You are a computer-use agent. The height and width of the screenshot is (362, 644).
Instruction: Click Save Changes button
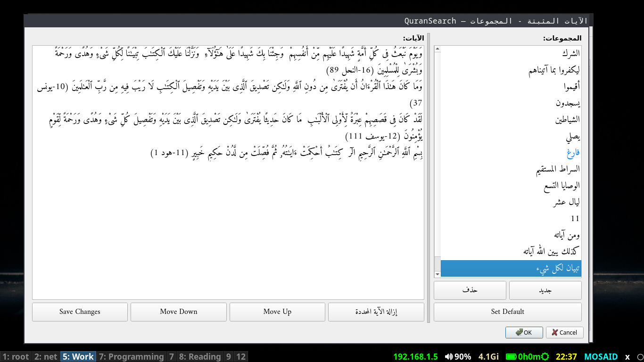[80, 312]
